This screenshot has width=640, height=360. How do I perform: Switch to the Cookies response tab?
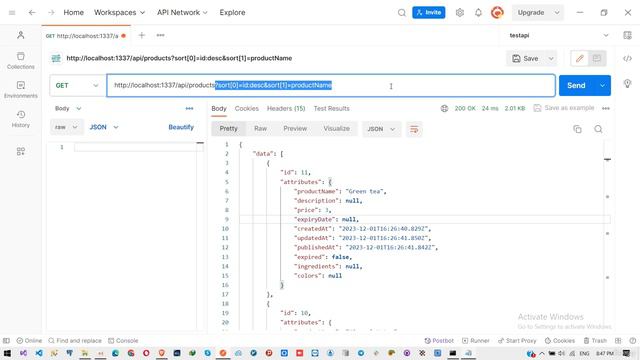tap(247, 109)
